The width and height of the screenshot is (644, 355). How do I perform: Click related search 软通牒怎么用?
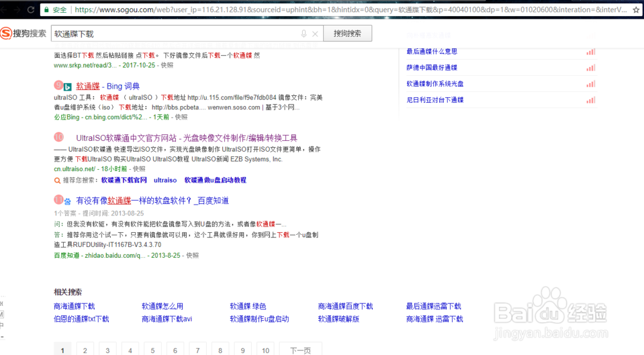tap(163, 306)
